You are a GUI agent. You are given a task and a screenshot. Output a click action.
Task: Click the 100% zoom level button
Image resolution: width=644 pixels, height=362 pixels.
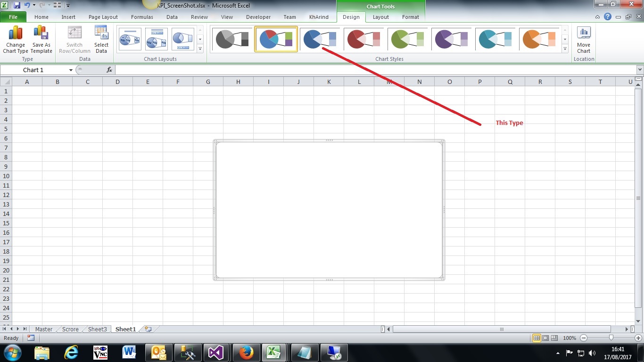(570, 338)
